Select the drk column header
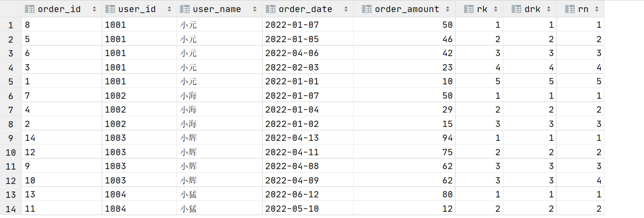 pos(530,9)
